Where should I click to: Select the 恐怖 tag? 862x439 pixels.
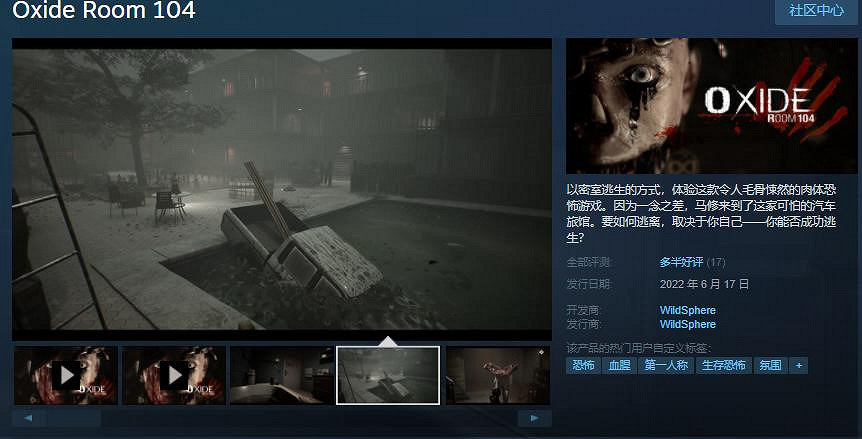pyautogui.click(x=583, y=365)
